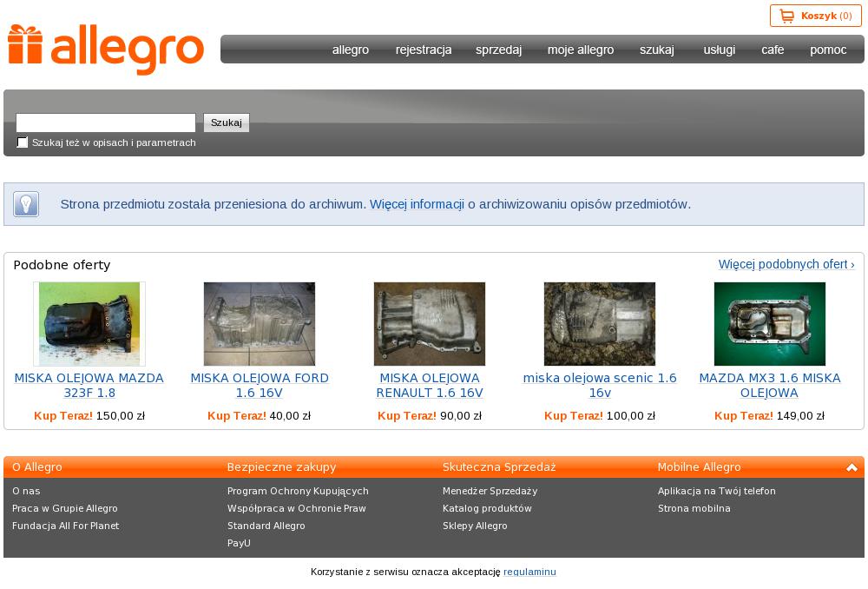Screen dimensions: 868x589
Task: Open pomoc help menu item
Action: (828, 50)
